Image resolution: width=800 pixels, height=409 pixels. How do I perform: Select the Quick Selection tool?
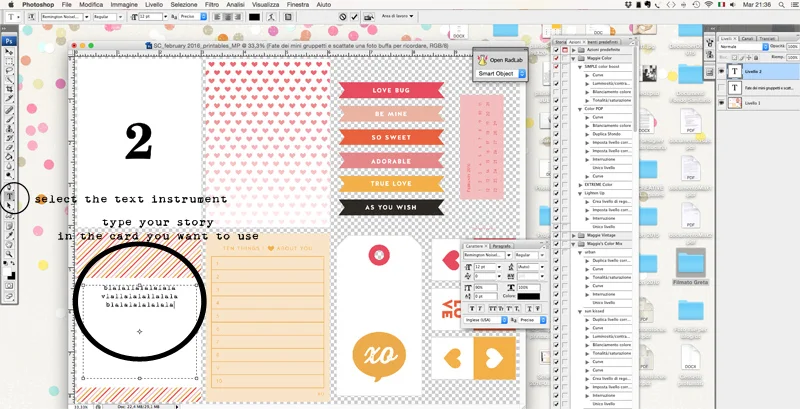(9, 79)
